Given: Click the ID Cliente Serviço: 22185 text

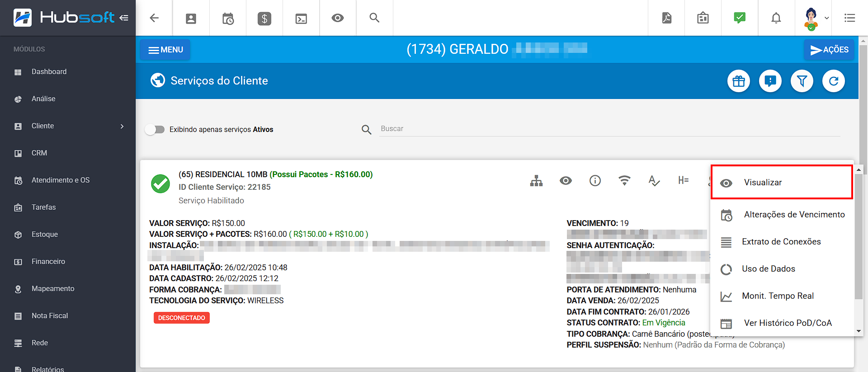Looking at the screenshot, I should [225, 187].
